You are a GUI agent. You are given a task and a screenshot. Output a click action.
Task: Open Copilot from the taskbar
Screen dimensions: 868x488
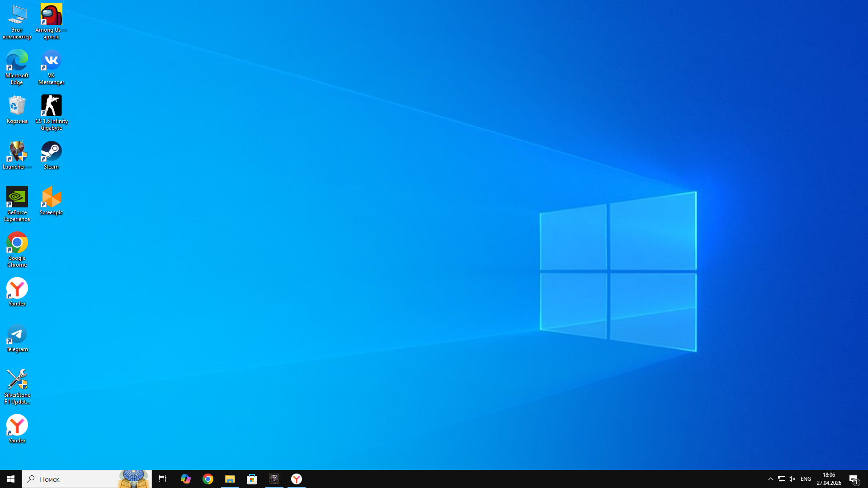point(185,479)
